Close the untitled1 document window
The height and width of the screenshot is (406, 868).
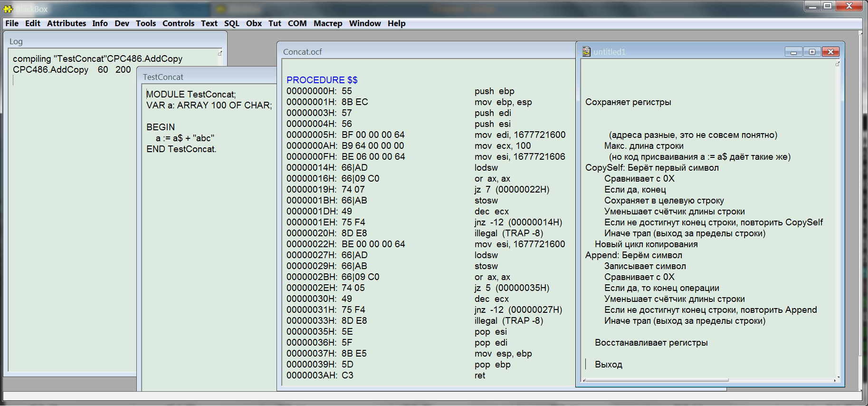(x=830, y=52)
